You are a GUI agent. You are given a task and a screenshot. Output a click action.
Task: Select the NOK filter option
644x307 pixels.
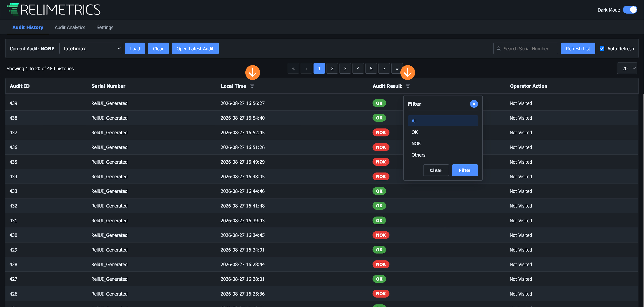(443, 144)
